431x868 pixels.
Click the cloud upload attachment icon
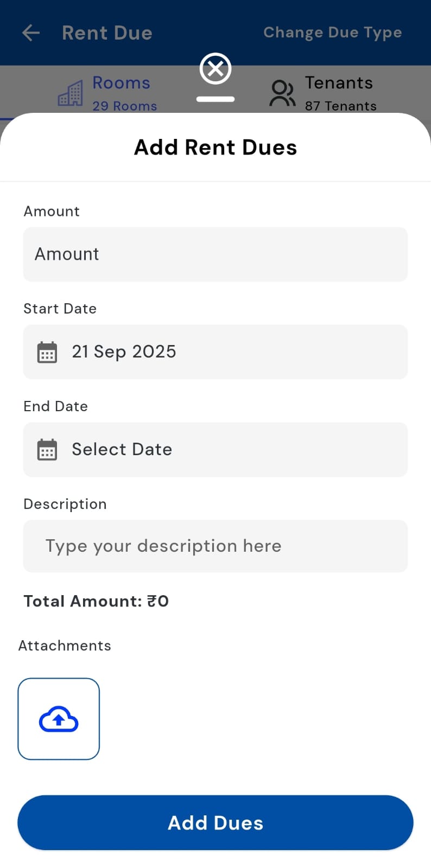[59, 719]
